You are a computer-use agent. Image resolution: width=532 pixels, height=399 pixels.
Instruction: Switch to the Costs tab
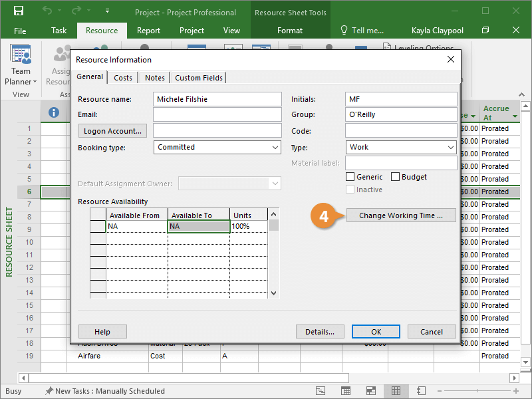123,78
